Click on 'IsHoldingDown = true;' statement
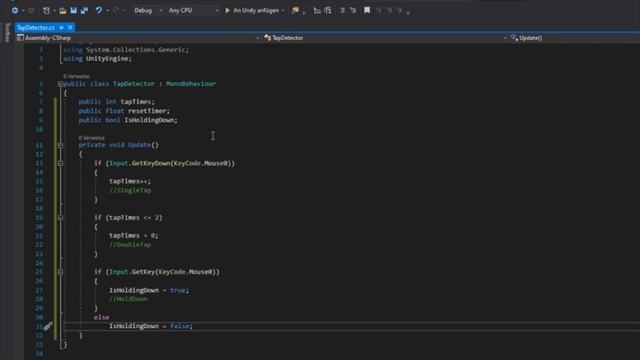This screenshot has height=360, width=640. 149,290
